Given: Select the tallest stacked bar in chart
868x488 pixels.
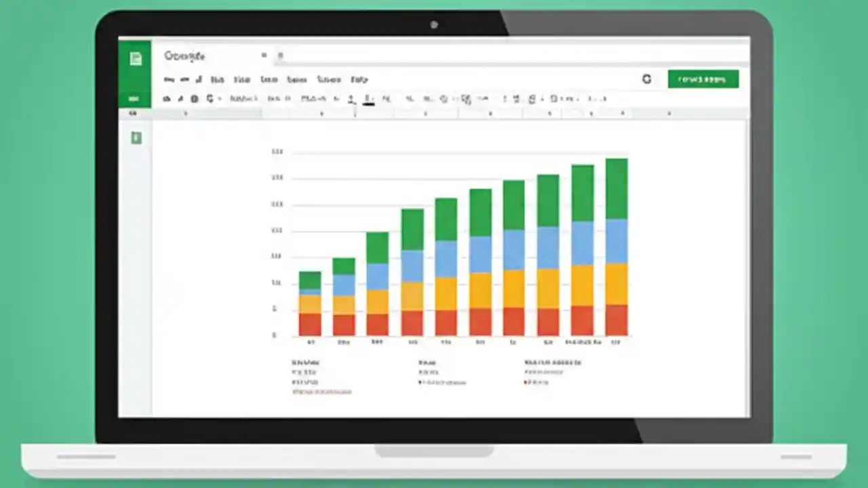Looking at the screenshot, I should [x=616, y=244].
